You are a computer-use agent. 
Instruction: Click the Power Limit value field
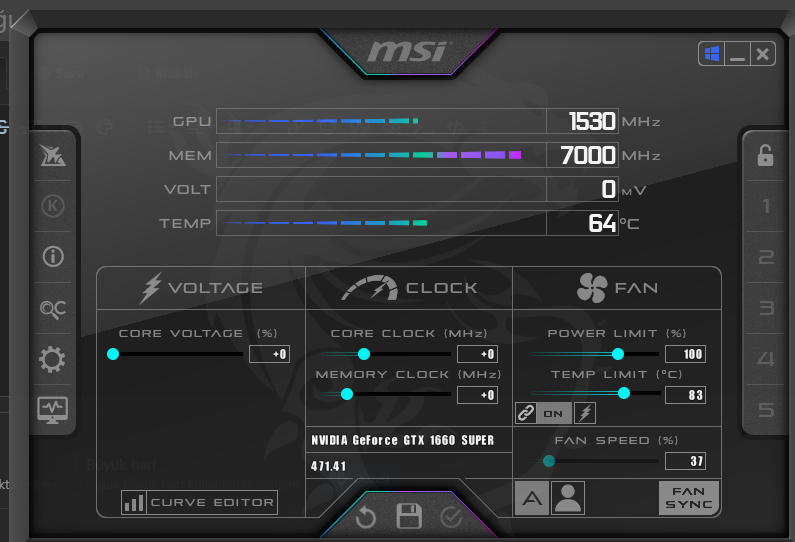click(x=685, y=354)
